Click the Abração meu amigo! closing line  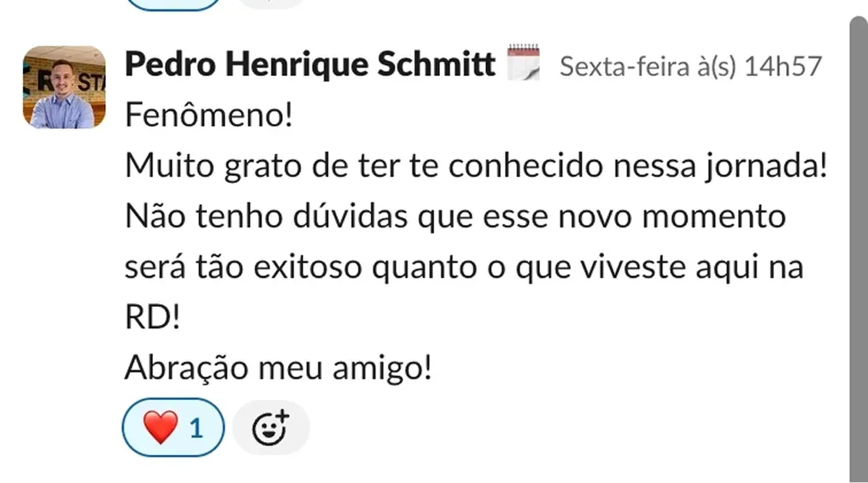[x=279, y=368]
